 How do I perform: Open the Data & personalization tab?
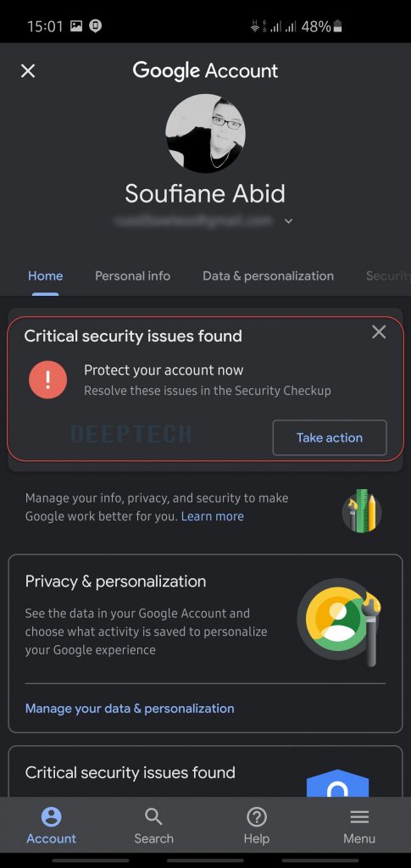point(269,275)
